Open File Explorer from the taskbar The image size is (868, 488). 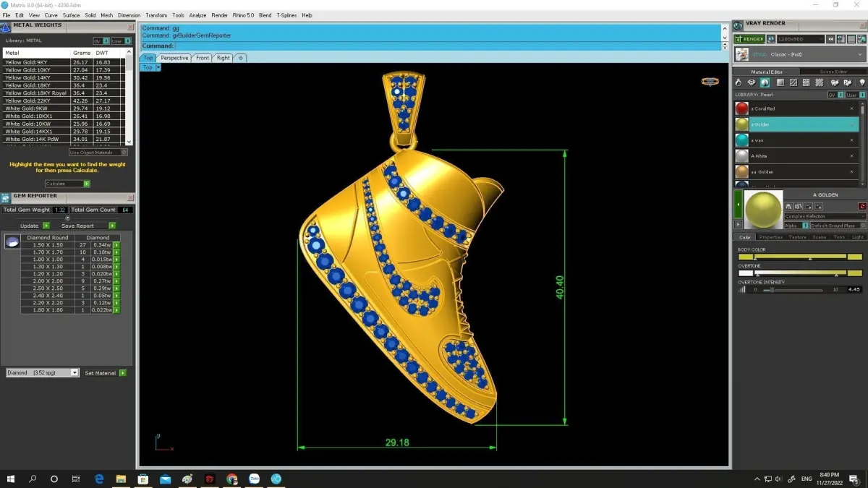coord(121,479)
